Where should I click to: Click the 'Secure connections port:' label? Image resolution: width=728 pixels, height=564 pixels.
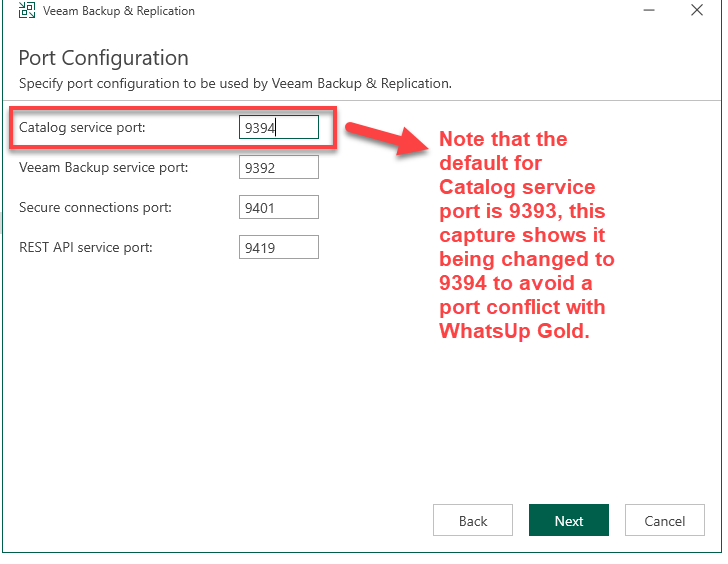(95, 207)
